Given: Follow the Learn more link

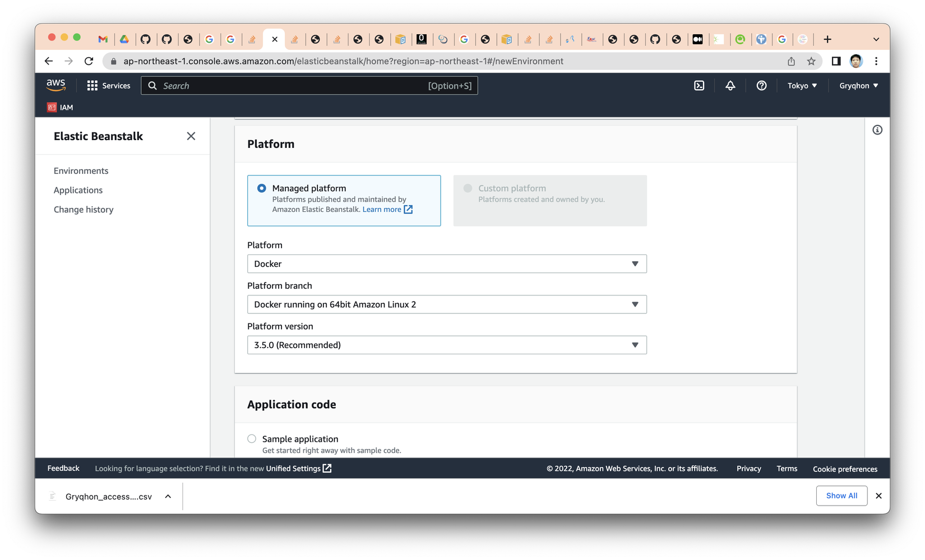Looking at the screenshot, I should tap(387, 210).
